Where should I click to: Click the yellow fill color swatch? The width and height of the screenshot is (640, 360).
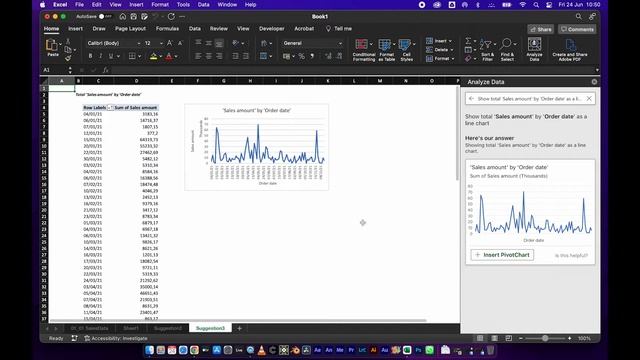[153, 56]
